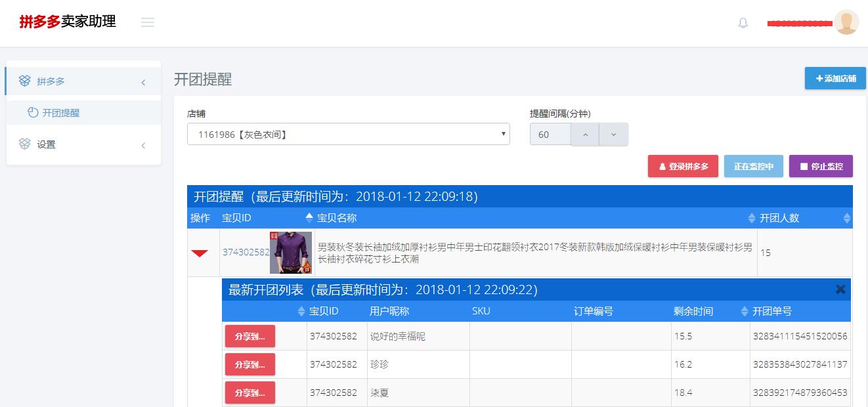Decrease the reminder interval with down arrow

tap(614, 134)
